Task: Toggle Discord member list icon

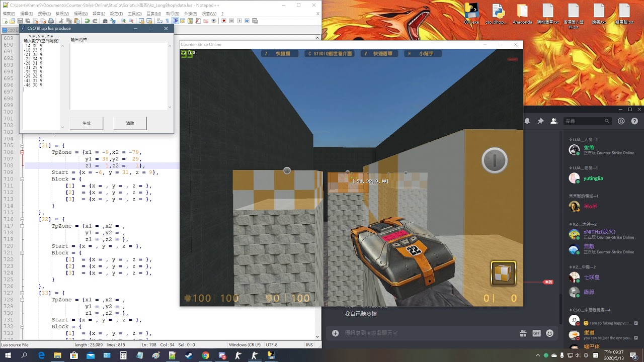Action: [554, 121]
